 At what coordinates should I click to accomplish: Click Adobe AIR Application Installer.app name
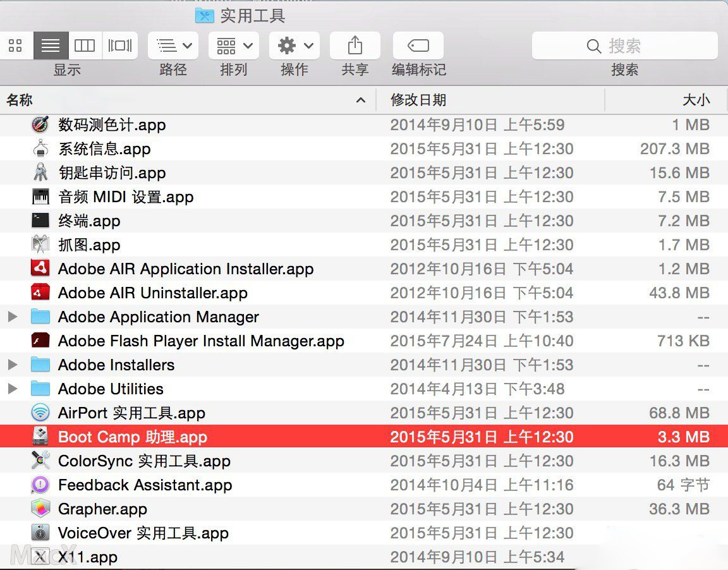click(x=186, y=269)
